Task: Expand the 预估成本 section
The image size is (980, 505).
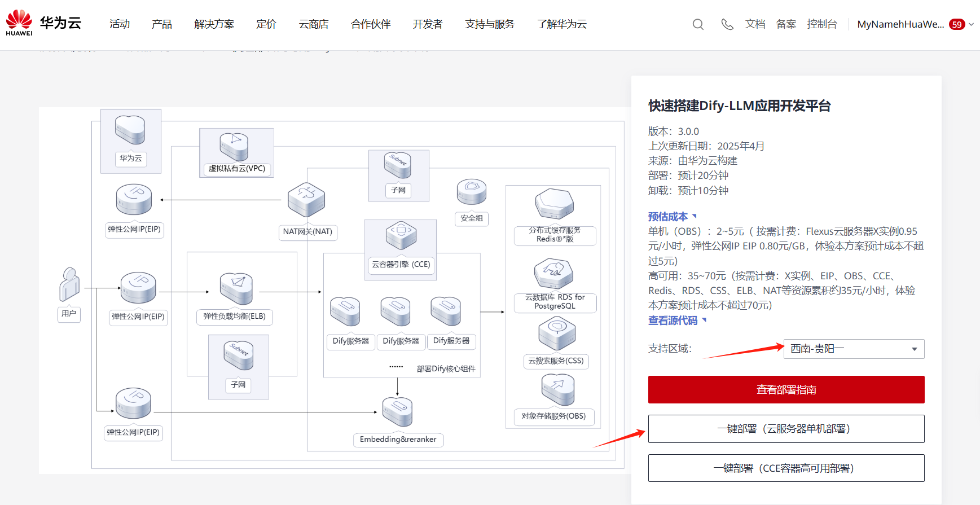Action: point(673,217)
